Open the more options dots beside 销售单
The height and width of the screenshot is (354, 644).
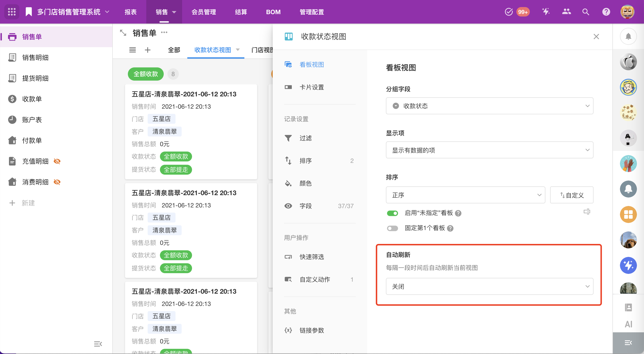[164, 33]
